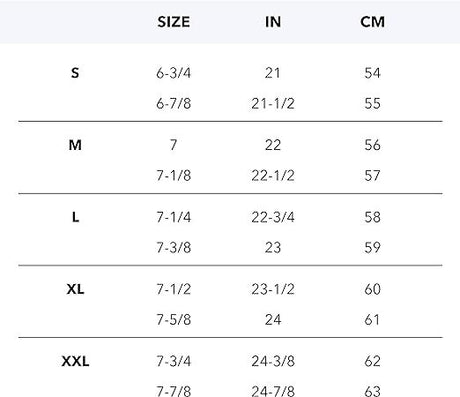Click the 23-1/2 inch value

point(273,289)
